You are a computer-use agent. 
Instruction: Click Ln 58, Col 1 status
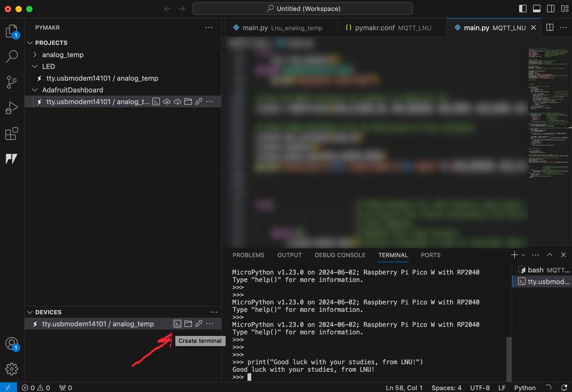(404, 388)
